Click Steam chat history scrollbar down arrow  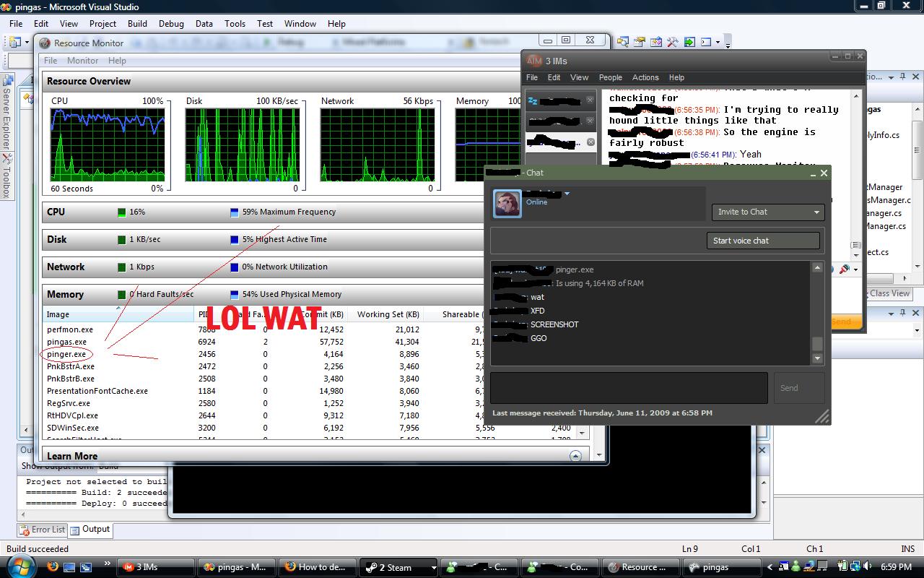pyautogui.click(x=817, y=358)
